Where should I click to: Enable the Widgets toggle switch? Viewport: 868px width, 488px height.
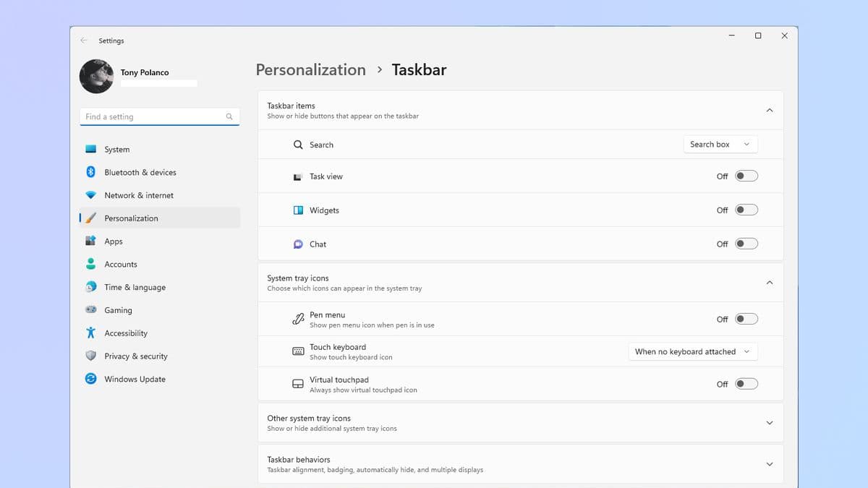[746, 210]
